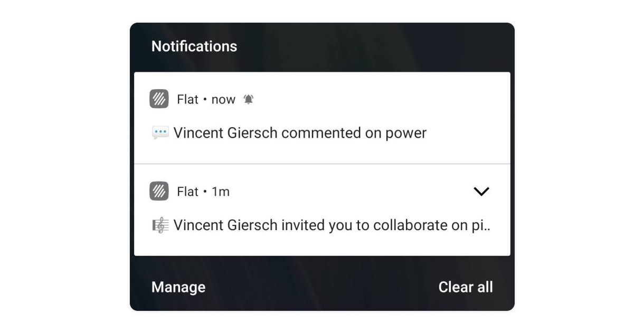Clear all notifications
Screen dimensions: 644x333
click(x=466, y=287)
